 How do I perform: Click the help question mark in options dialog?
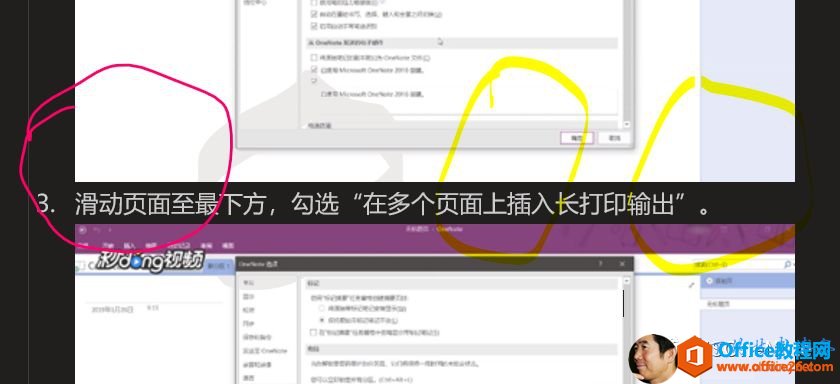click(x=601, y=264)
